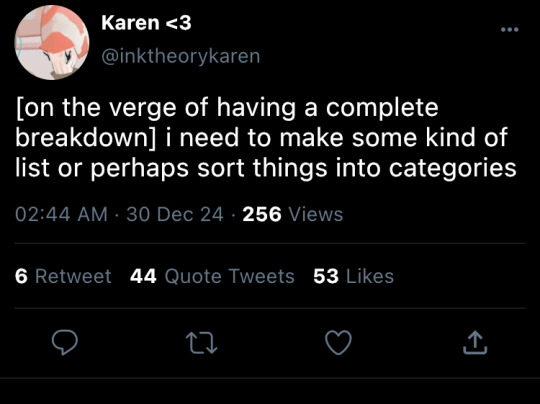Open the reply speech bubble icon
This screenshot has width=540, height=404.
click(65, 342)
